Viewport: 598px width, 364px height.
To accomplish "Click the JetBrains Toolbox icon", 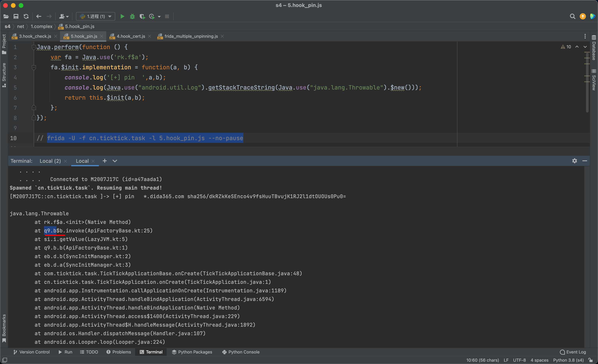I will click(x=593, y=17).
